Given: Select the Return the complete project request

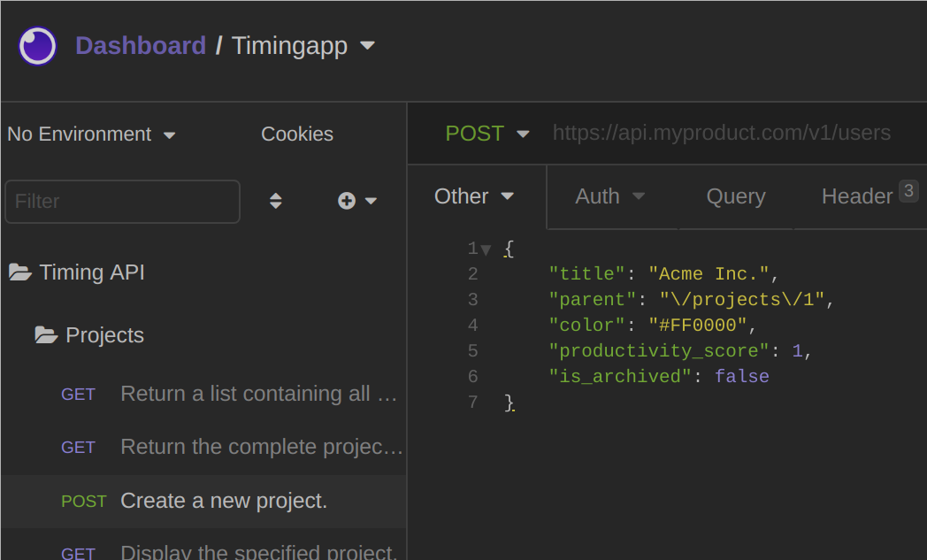Looking at the screenshot, I should tap(261, 447).
